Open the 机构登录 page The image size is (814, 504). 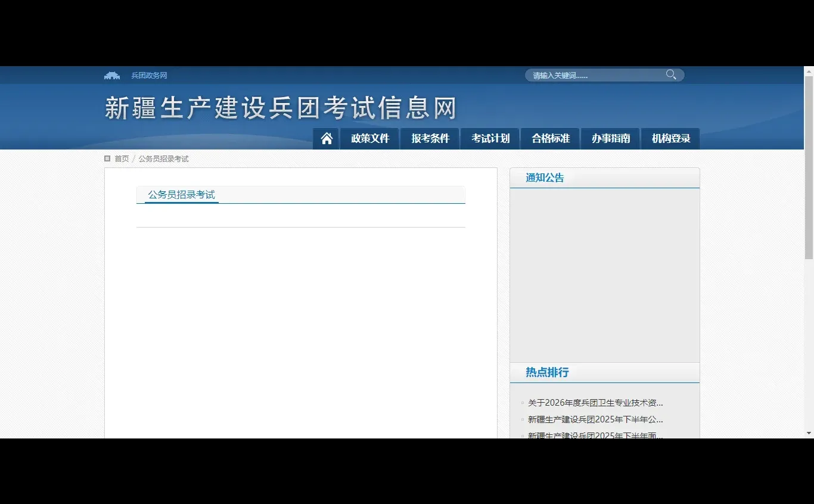[670, 138]
